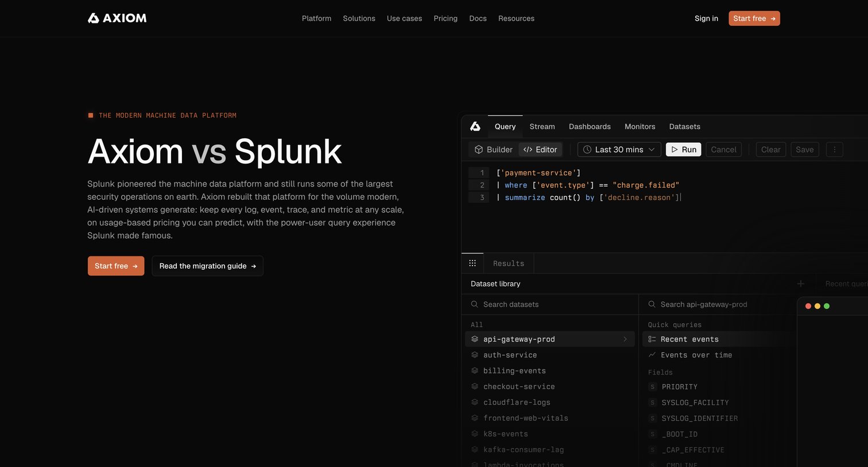This screenshot has width=868, height=467.
Task: Click the _CAP_EFFECTIVE field
Action: pyautogui.click(x=692, y=450)
